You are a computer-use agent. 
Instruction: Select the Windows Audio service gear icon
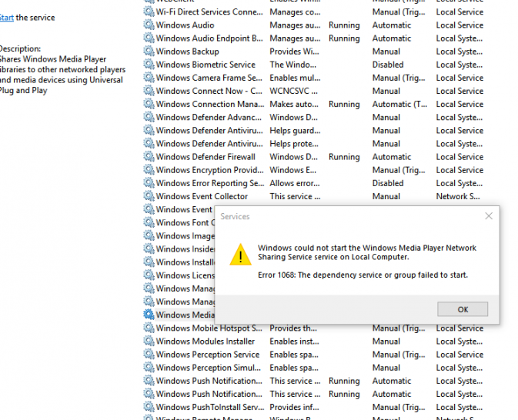click(x=149, y=25)
